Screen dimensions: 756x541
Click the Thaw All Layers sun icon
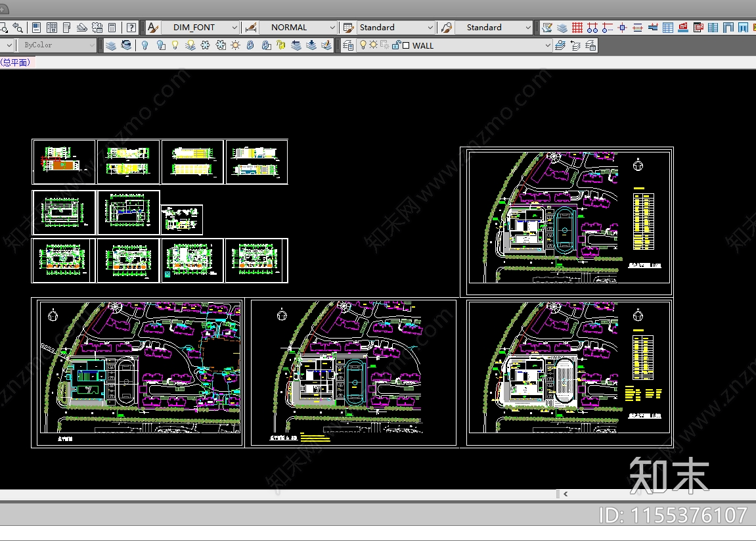(235, 45)
